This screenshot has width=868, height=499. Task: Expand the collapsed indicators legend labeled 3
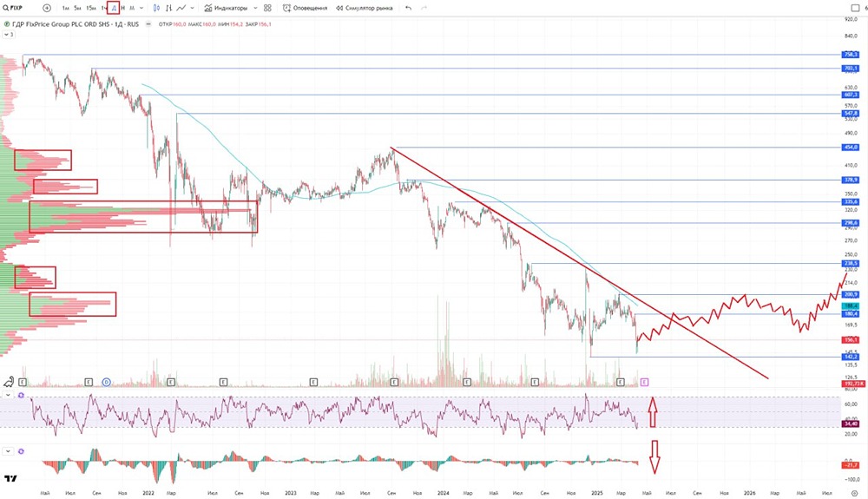click(9, 35)
